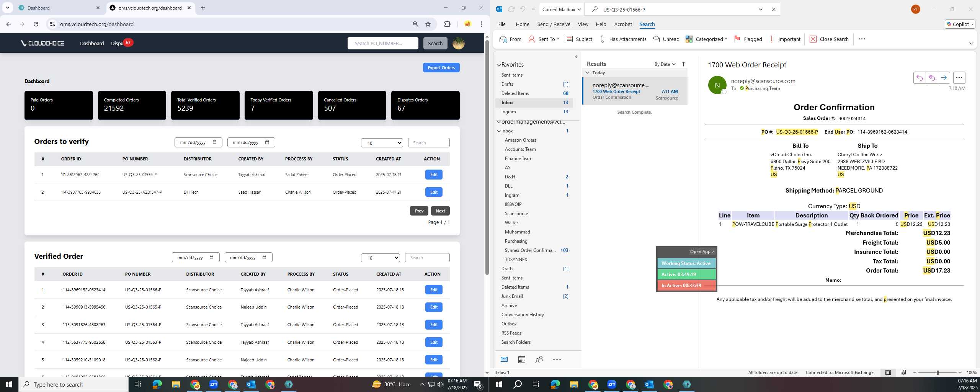The image size is (980, 392).
Task: Click the Export Orders button
Action: click(441, 68)
